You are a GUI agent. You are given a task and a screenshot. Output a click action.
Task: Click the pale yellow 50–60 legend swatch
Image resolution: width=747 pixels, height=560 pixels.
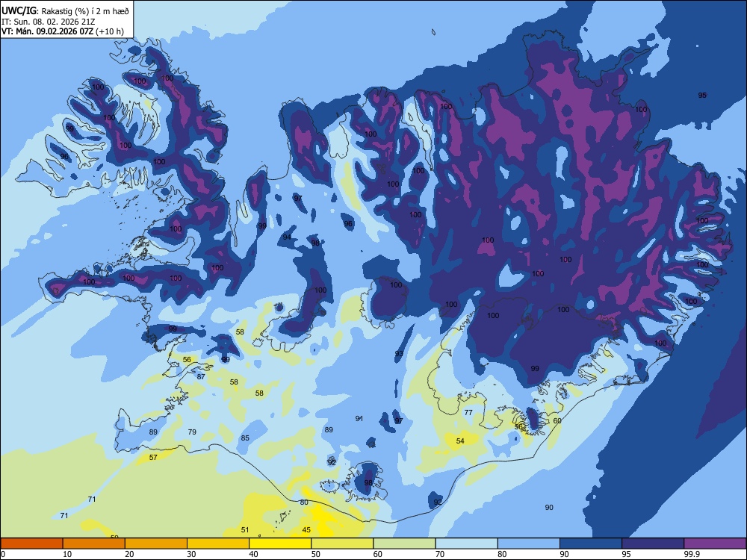342,544
